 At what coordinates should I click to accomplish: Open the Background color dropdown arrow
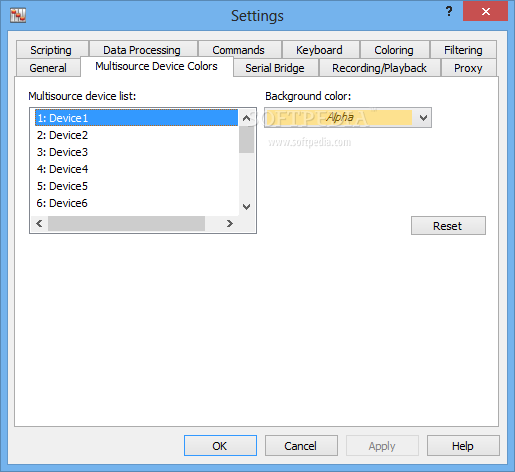pos(423,117)
